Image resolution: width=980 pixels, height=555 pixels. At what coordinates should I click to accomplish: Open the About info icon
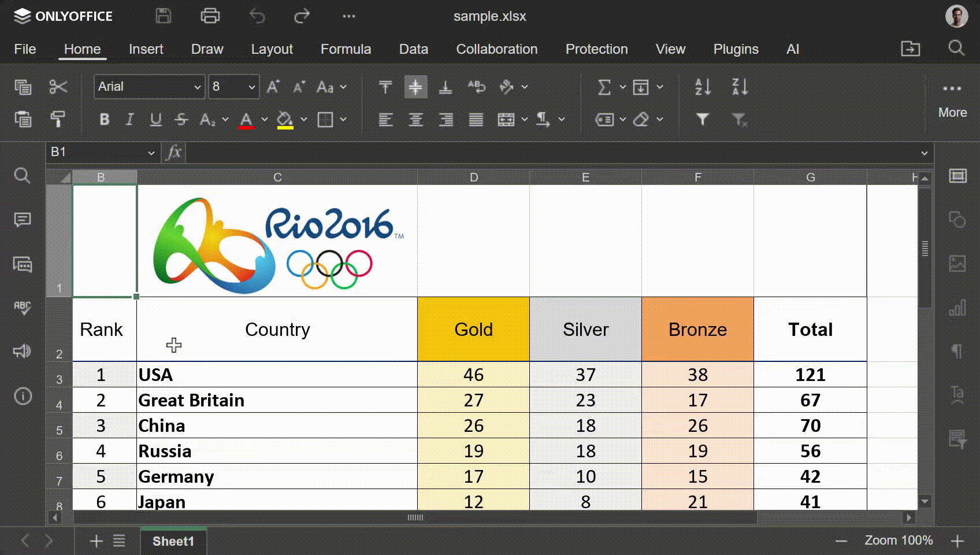coord(23,396)
